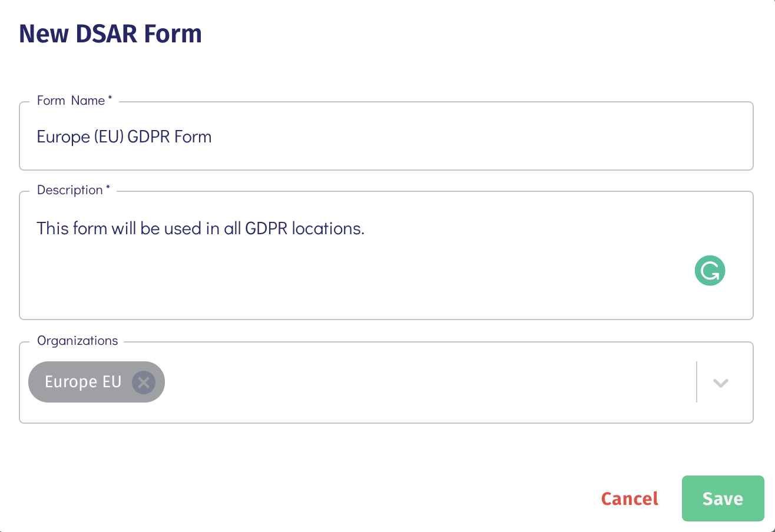The image size is (775, 532).
Task: Click the 'New DSAR Form' heading
Action: pyautogui.click(x=111, y=34)
